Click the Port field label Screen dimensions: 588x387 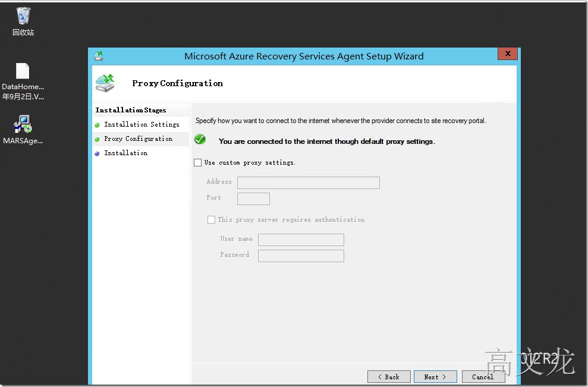click(214, 197)
